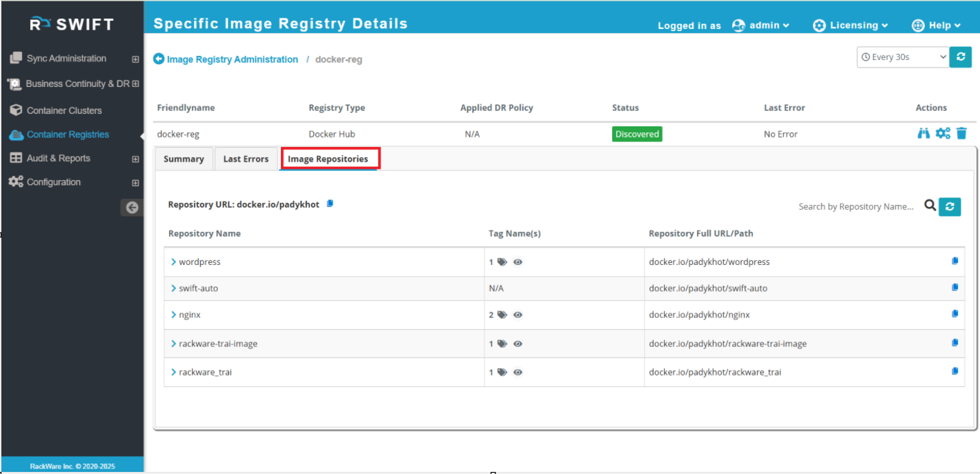Screen dimensions: 980x474
Task: Click the Licensing gear icon in the header
Action: click(x=819, y=26)
